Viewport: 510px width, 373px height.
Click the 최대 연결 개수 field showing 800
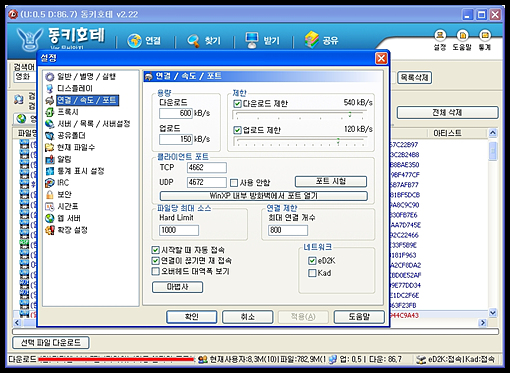click(288, 230)
